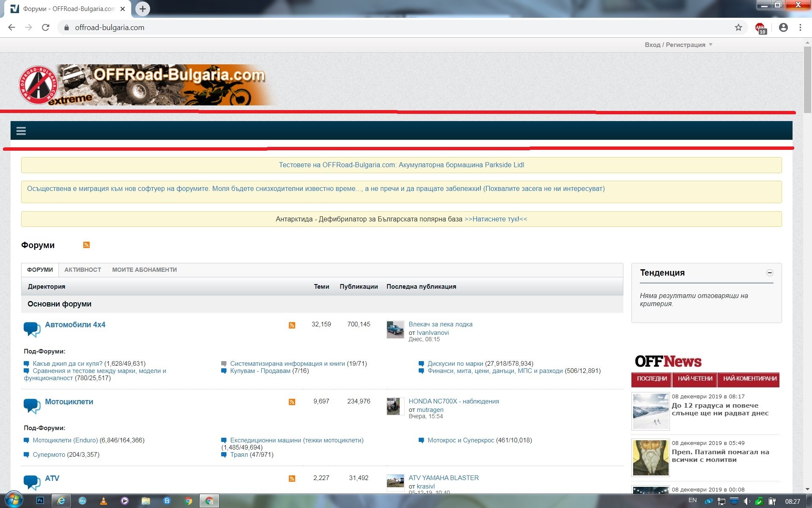Open Chrome profile account icon

(783, 28)
